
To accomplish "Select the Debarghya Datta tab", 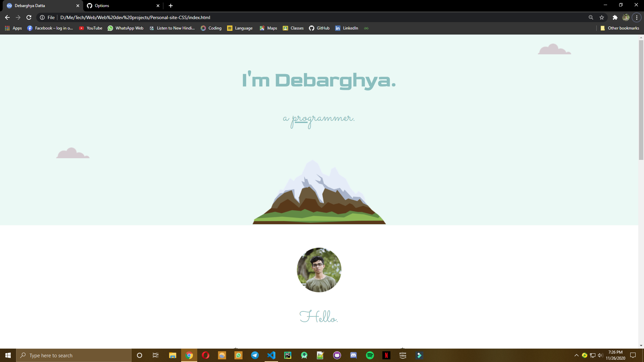I will coord(40,6).
